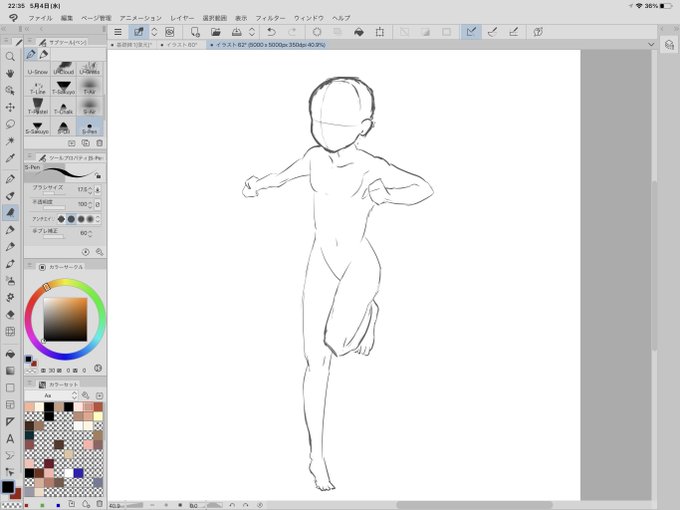Select the Text tool

click(x=10, y=438)
